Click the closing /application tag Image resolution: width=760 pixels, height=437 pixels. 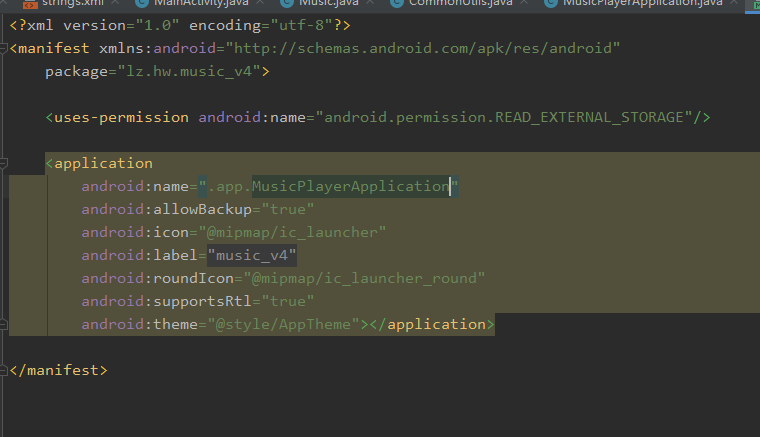(432, 324)
